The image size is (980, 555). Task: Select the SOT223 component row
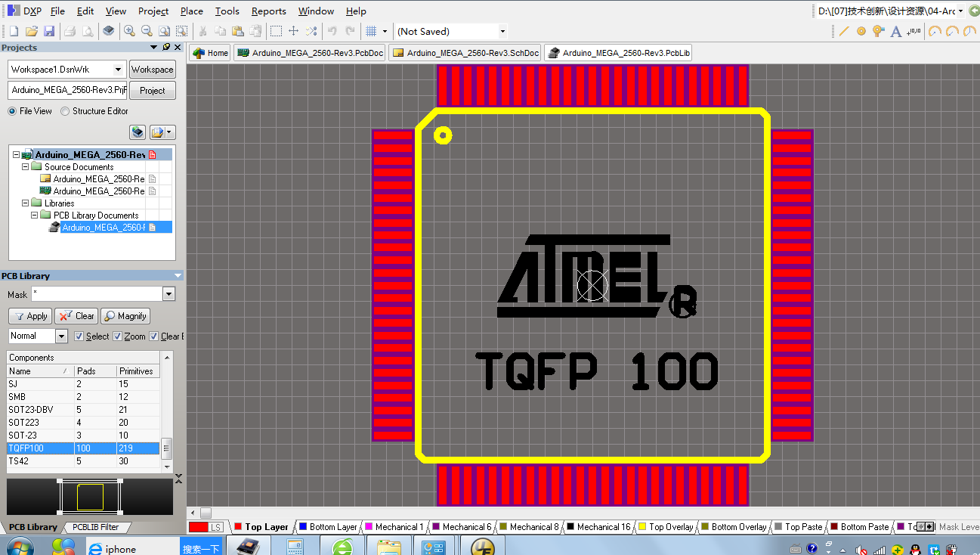pyautogui.click(x=84, y=423)
